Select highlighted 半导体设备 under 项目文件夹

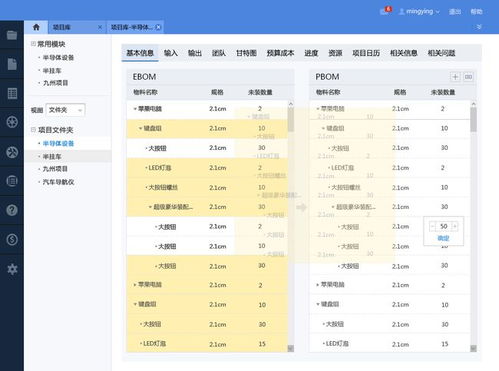click(58, 143)
